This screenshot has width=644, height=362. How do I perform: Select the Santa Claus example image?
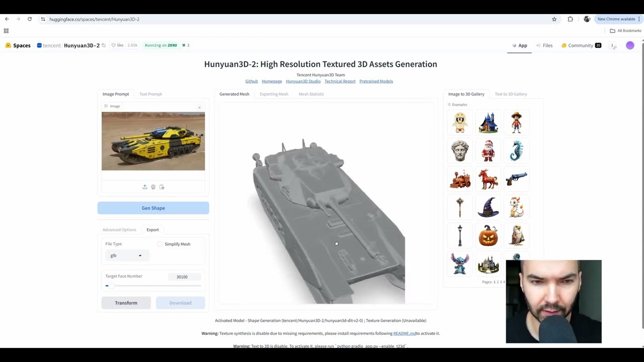pyautogui.click(x=488, y=151)
